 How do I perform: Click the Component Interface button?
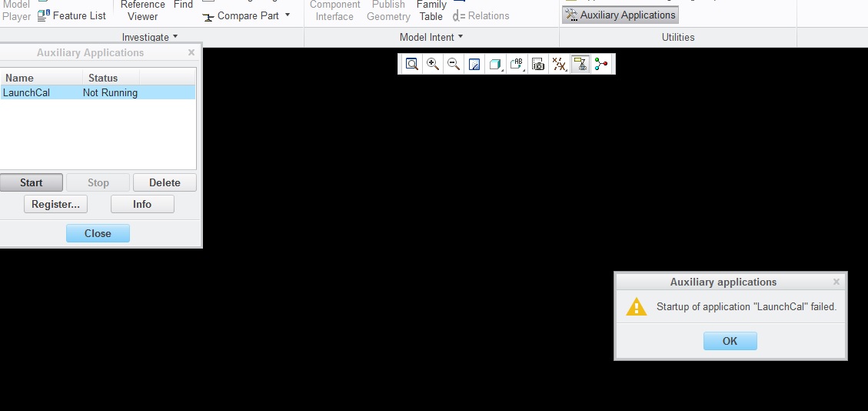point(334,11)
